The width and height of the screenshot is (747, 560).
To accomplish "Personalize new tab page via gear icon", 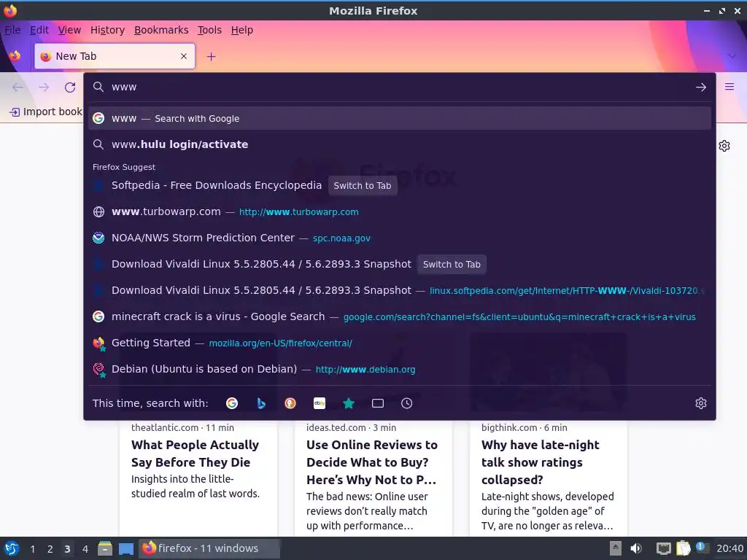I will pos(724,146).
